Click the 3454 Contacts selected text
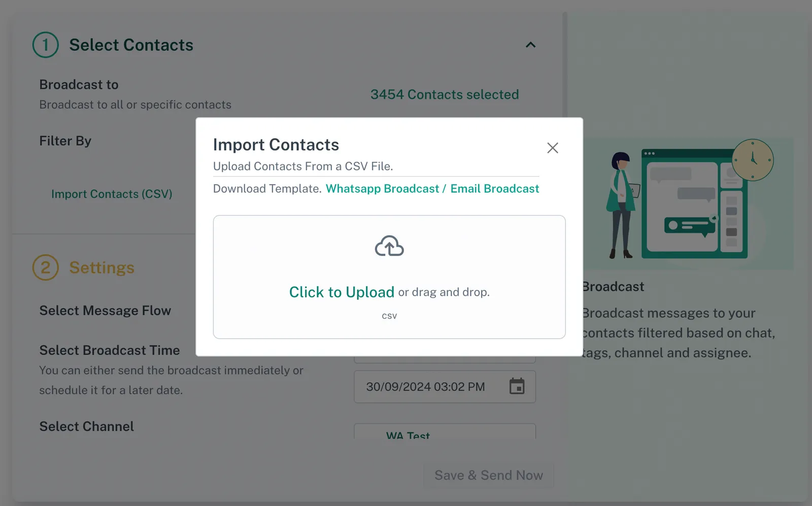This screenshot has width=812, height=506. 444,95
